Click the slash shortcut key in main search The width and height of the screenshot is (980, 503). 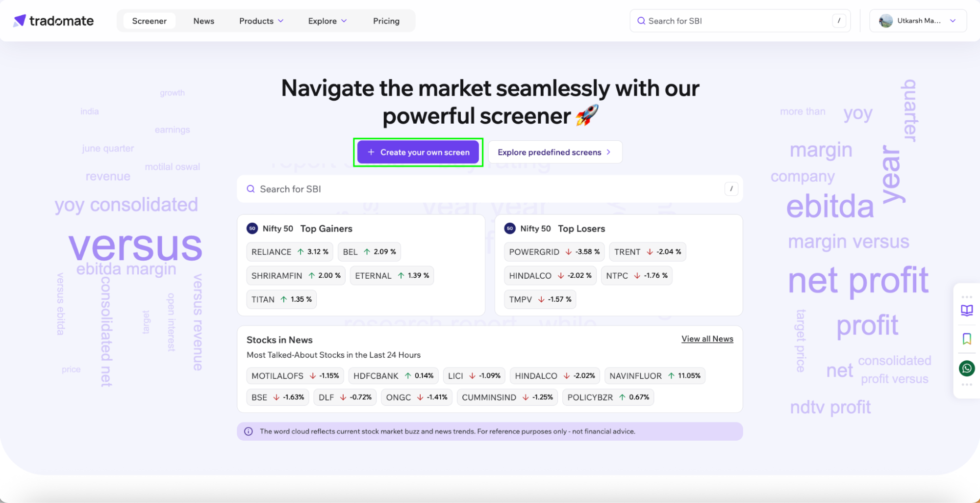(731, 188)
